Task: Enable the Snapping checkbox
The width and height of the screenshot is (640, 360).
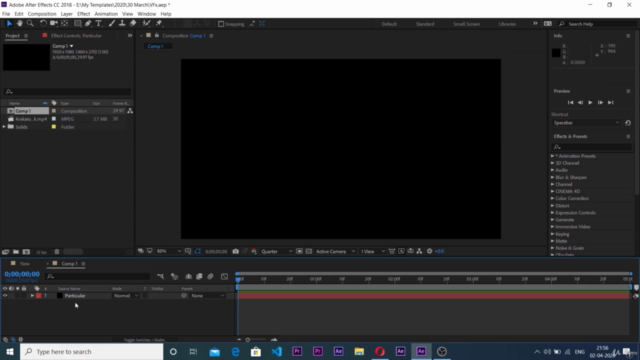Action: pyautogui.click(x=221, y=24)
